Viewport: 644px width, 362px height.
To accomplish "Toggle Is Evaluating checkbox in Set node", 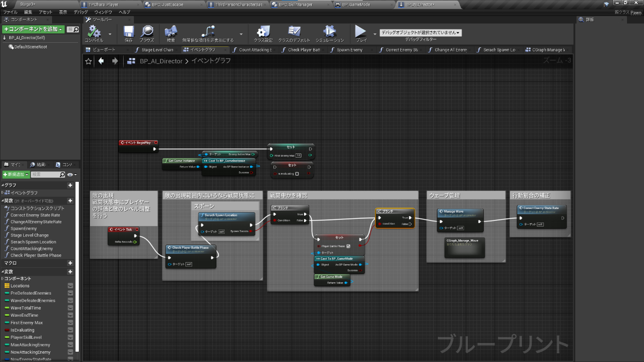I will pos(297,174).
